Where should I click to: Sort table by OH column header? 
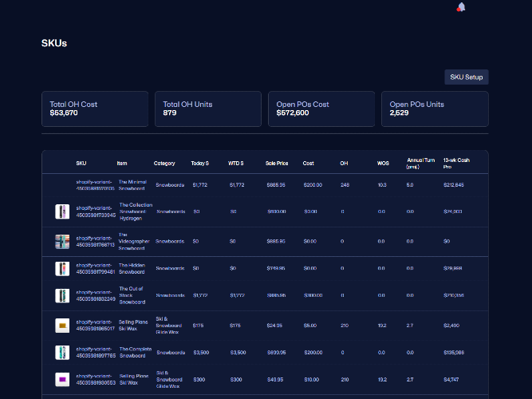pyautogui.click(x=344, y=164)
